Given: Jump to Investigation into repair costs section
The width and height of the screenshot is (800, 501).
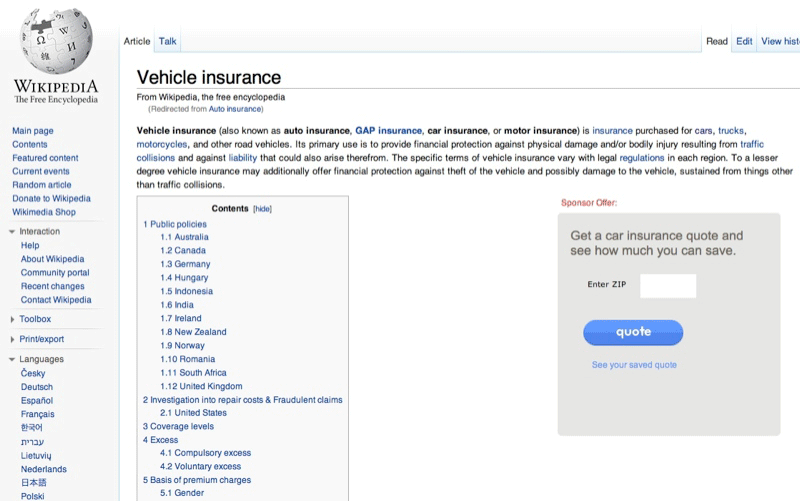Looking at the screenshot, I should [242, 400].
